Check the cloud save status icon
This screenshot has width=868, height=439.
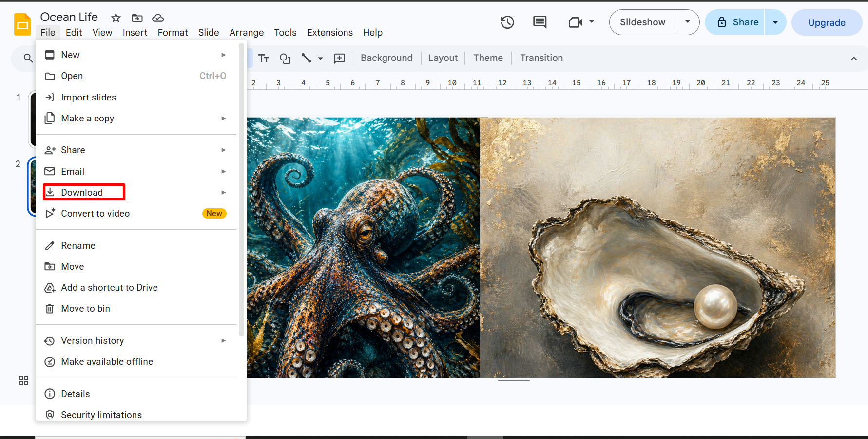158,18
